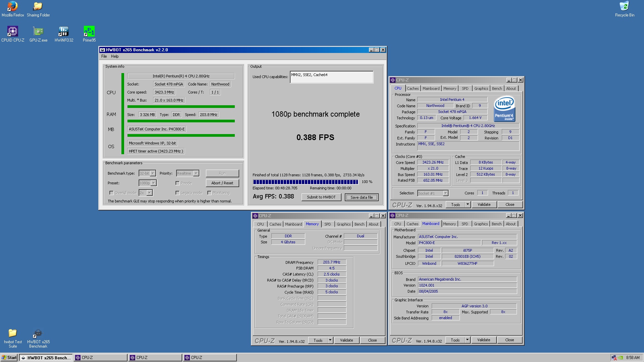Switch to About tab in CPU-Z Memory window
The image size is (644, 362).
pyautogui.click(x=374, y=225)
